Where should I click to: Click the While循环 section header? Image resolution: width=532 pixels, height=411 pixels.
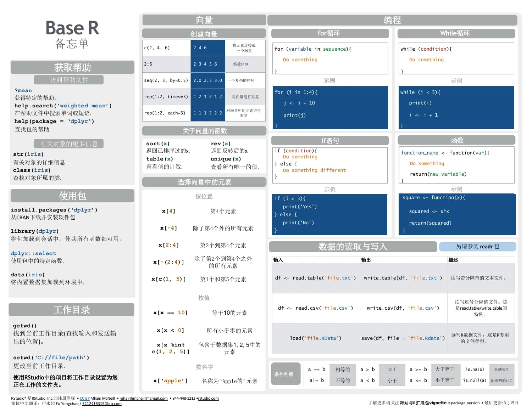(456, 33)
